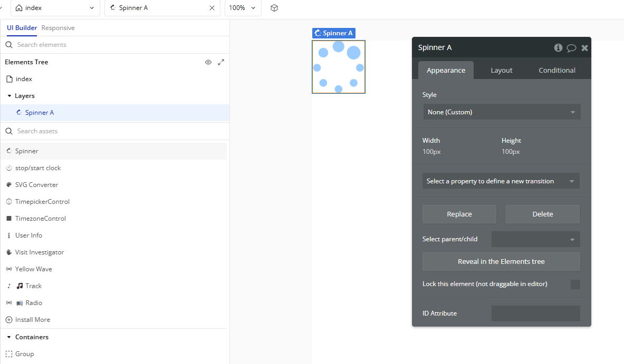The image size is (624, 364).
Task: Click the TimezoneControl square icon
Action: pyautogui.click(x=9, y=219)
